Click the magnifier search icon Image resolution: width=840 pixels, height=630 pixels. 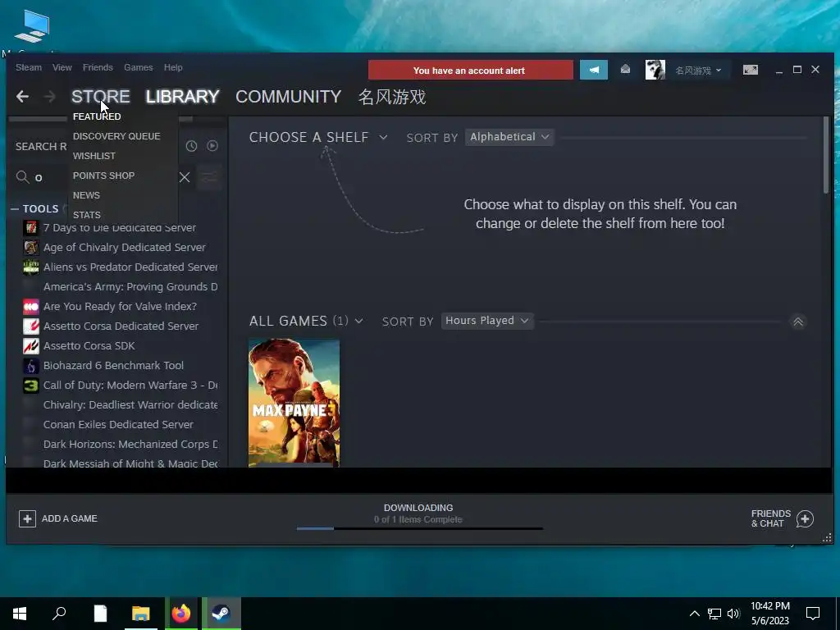pyautogui.click(x=22, y=177)
